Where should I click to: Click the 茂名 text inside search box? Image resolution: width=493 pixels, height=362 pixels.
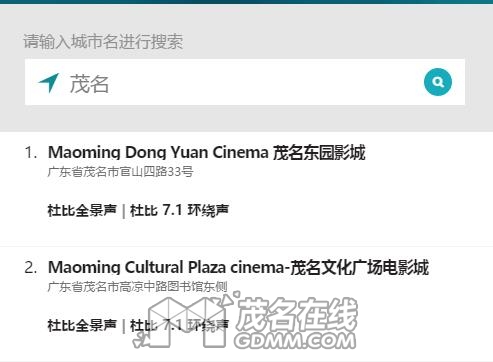tap(89, 84)
